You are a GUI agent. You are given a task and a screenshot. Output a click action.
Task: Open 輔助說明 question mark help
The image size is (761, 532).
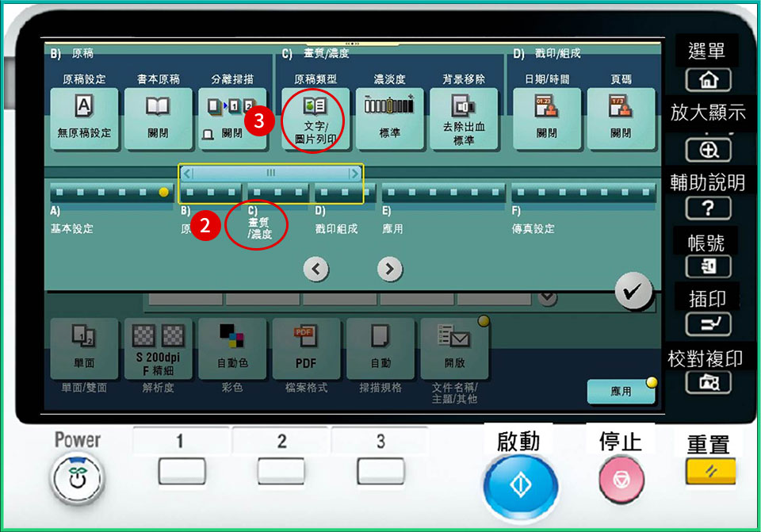click(708, 209)
